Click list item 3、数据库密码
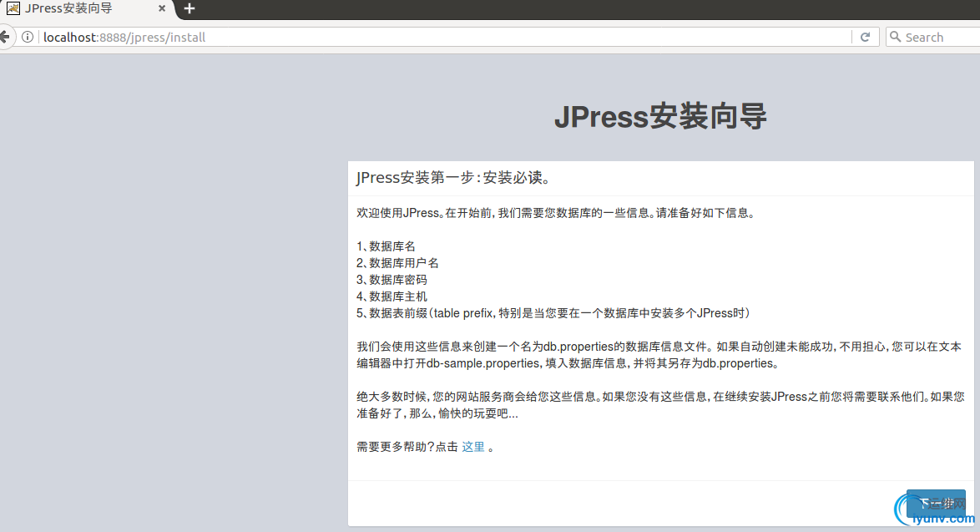 391,280
